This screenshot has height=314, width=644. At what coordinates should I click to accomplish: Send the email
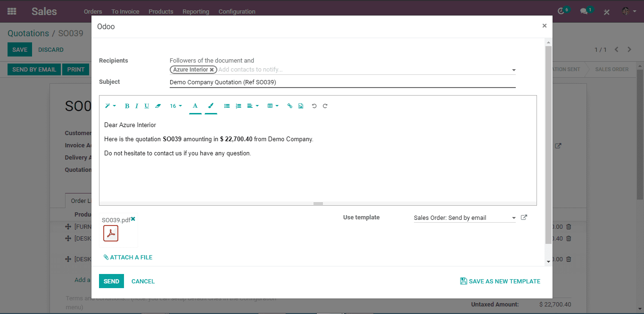pyautogui.click(x=111, y=281)
